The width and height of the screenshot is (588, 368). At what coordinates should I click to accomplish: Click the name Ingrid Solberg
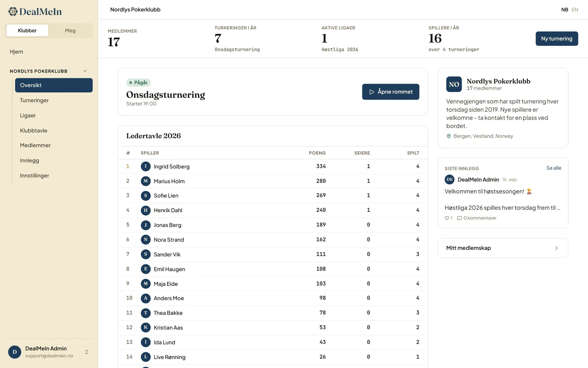(x=172, y=166)
